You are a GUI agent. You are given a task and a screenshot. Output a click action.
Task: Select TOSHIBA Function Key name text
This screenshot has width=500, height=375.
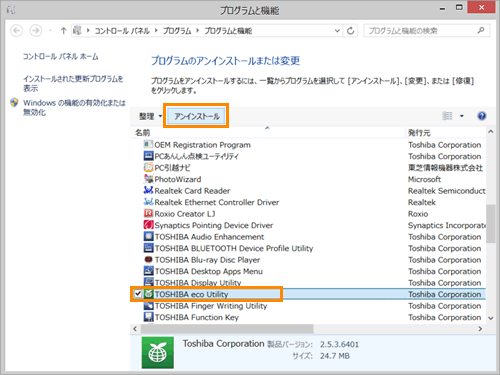click(x=197, y=317)
